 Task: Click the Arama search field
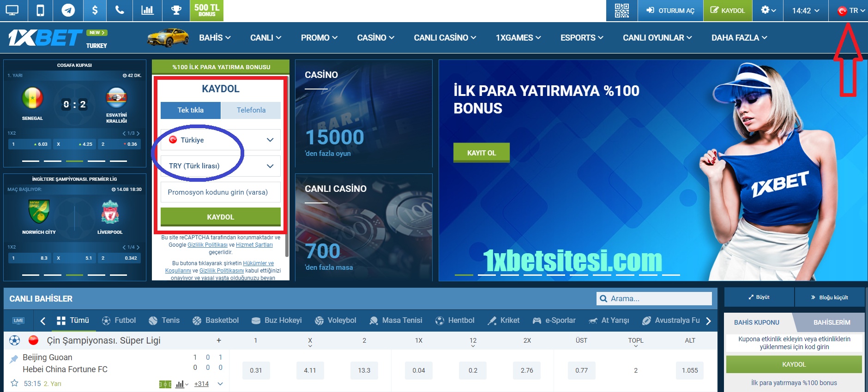coord(654,299)
